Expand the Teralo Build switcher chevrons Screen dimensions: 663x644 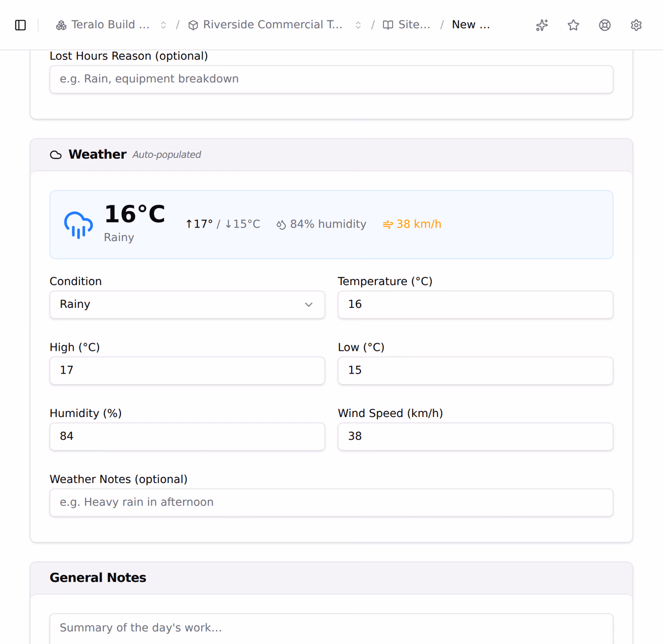point(163,25)
